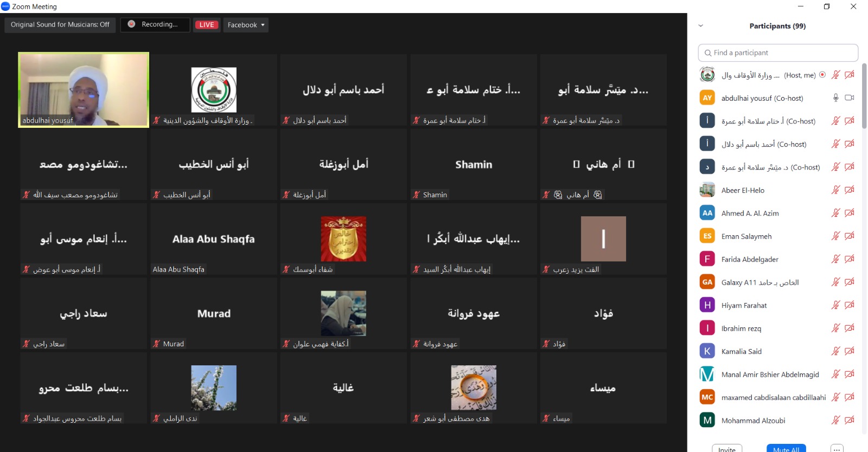This screenshot has width=868, height=452.
Task: Toggle Original Sound for Musicians setting
Action: [60, 25]
